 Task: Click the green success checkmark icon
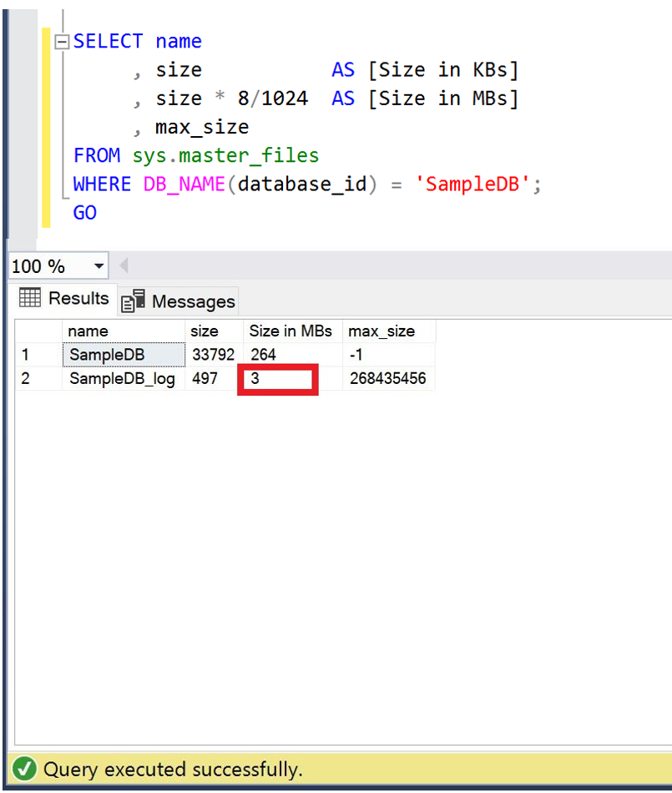24,769
